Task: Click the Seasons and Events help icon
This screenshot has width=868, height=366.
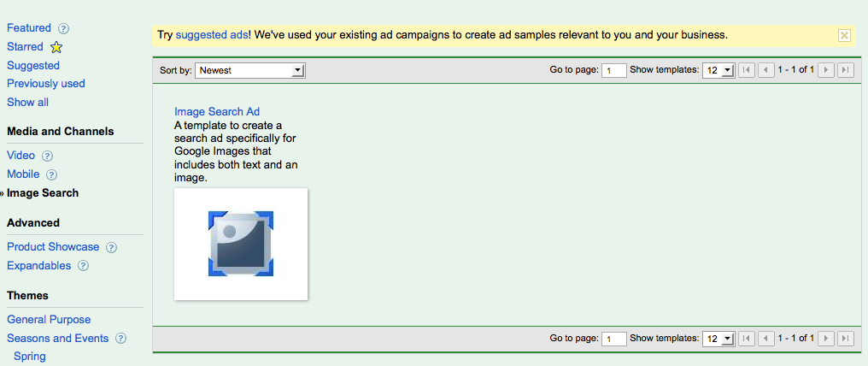Action: click(120, 339)
